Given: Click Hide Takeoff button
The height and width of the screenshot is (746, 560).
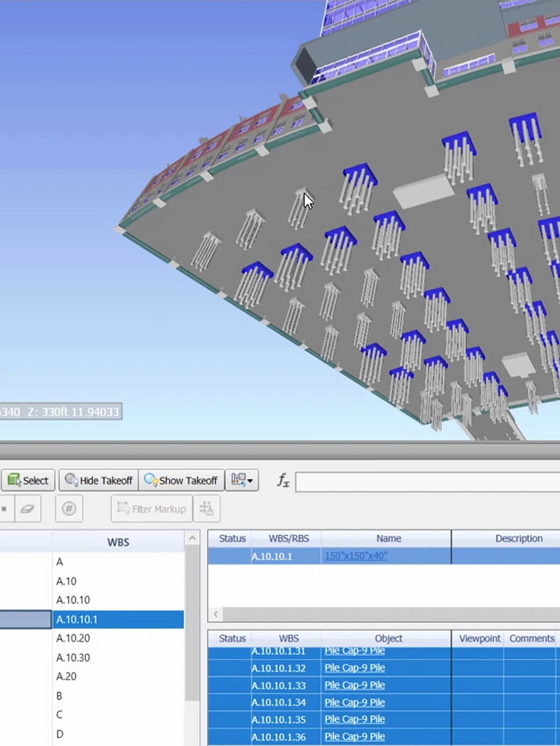Looking at the screenshot, I should click(x=99, y=480).
